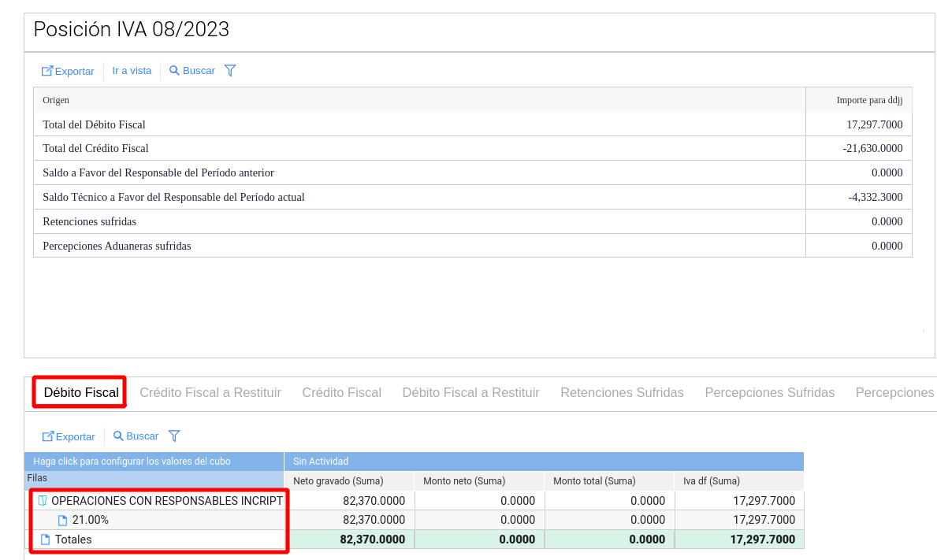Select the Débito Fiscal a Restituir tab
This screenshot has width=937, height=560.
(x=470, y=392)
